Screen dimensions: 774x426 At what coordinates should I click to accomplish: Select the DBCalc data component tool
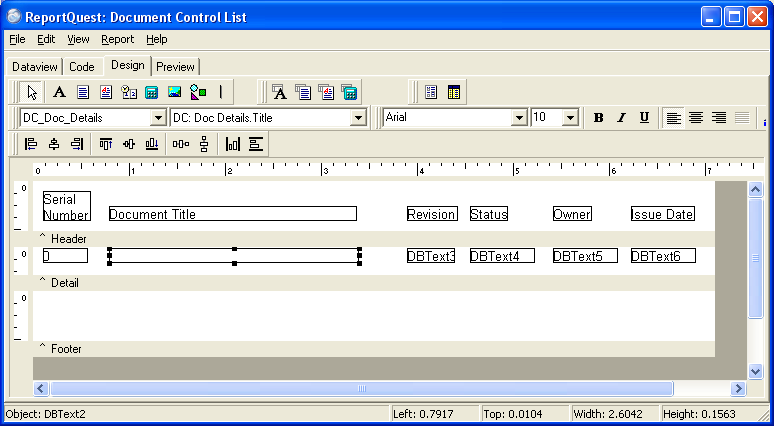pyautogui.click(x=349, y=92)
